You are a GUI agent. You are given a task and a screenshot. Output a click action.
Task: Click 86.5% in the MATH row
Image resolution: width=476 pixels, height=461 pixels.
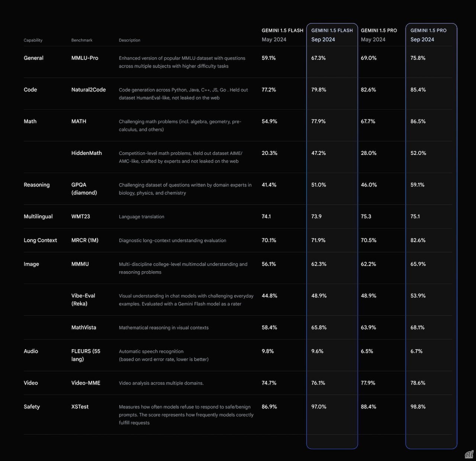click(418, 121)
